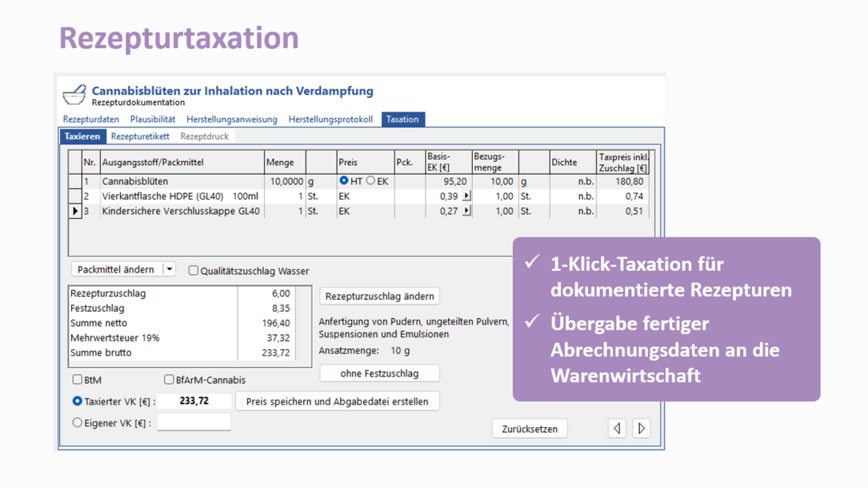
Task: Expand the Packmittel ändern dropdown arrow
Action: (169, 269)
